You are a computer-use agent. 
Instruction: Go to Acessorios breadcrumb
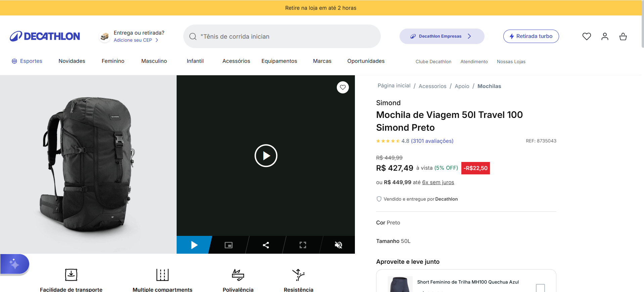432,86
